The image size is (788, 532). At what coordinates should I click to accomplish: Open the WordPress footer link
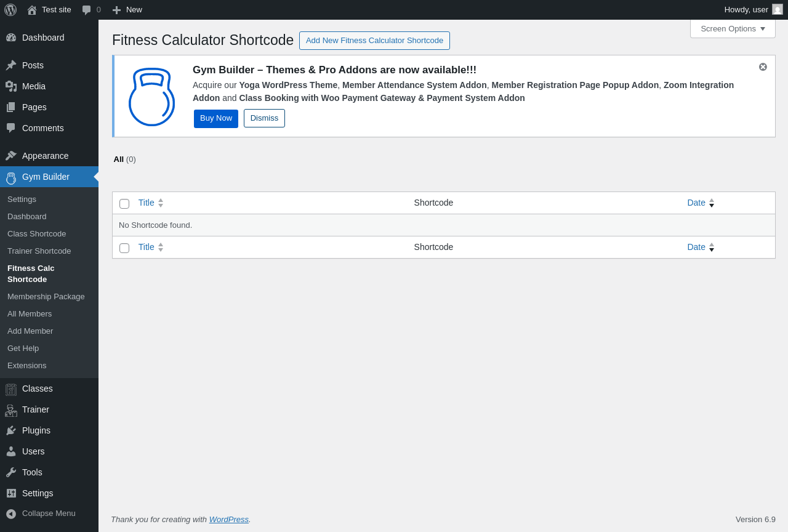(228, 520)
